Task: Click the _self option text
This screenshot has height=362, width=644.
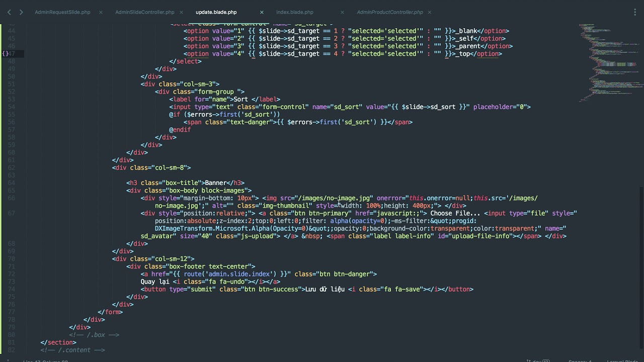Action: point(464,38)
